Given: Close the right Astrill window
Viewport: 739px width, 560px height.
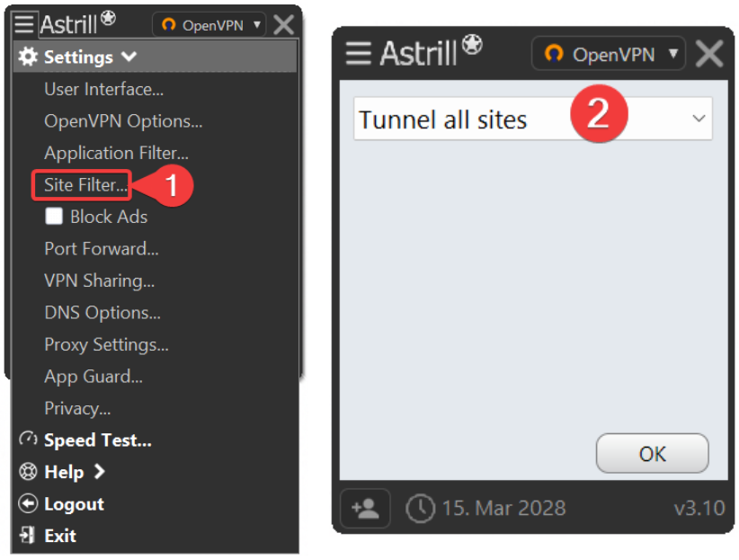Looking at the screenshot, I should pos(709,54).
